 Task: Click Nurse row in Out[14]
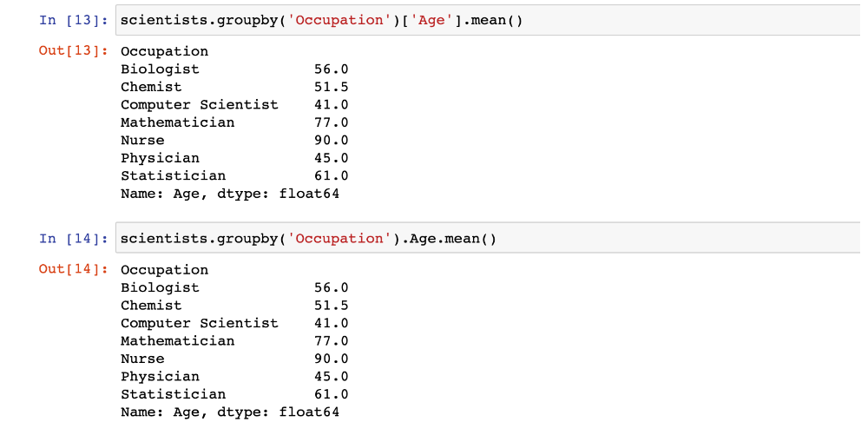[x=234, y=359]
